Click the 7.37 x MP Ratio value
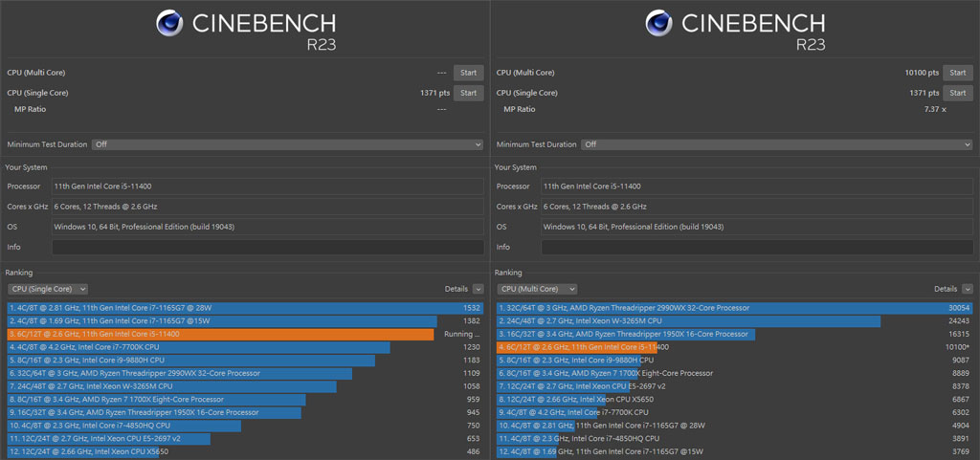The height and width of the screenshot is (460, 980). (935, 109)
